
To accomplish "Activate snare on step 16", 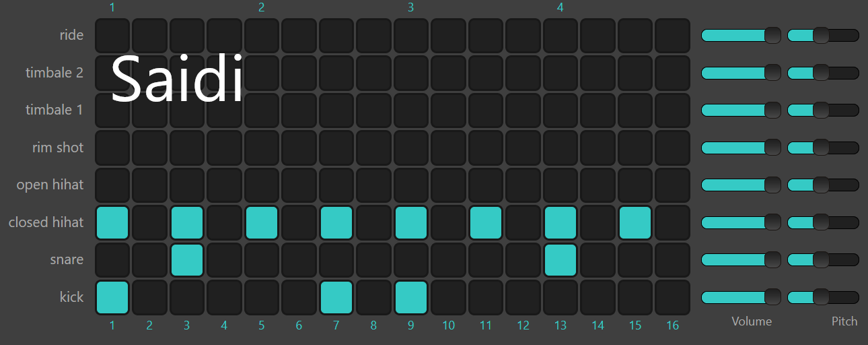I will coord(672,260).
